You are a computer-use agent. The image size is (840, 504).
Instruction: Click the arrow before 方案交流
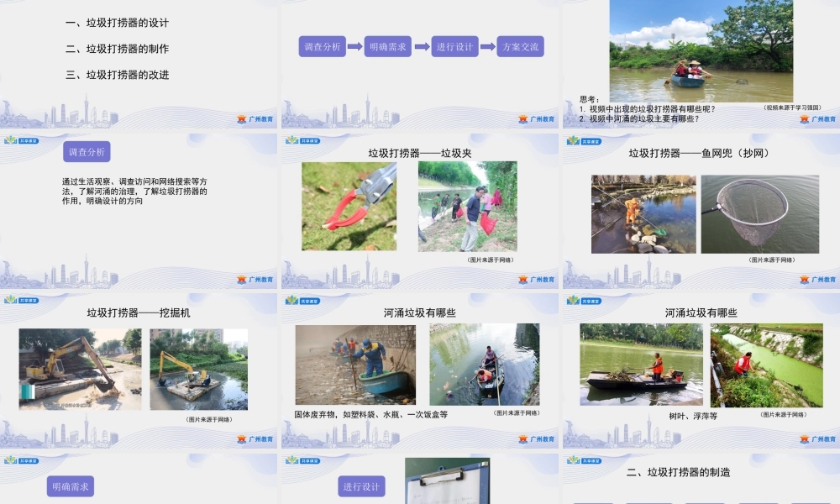tap(489, 48)
